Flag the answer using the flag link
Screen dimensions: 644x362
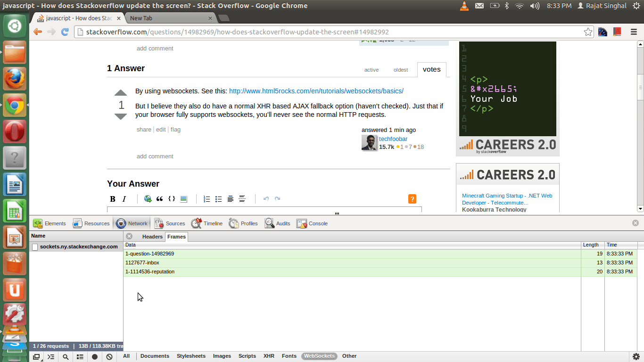click(175, 130)
